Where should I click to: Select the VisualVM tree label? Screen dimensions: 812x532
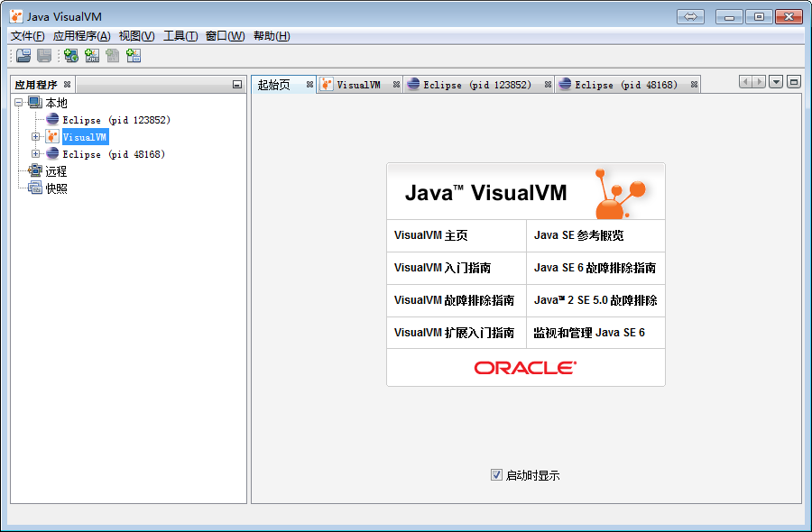(85, 137)
